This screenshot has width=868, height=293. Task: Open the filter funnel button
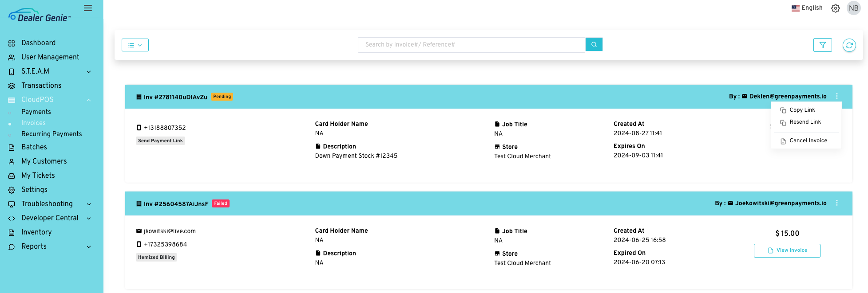click(x=823, y=45)
